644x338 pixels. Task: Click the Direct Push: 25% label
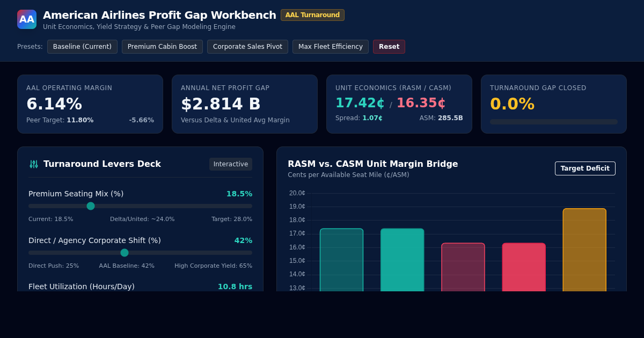click(x=54, y=266)
